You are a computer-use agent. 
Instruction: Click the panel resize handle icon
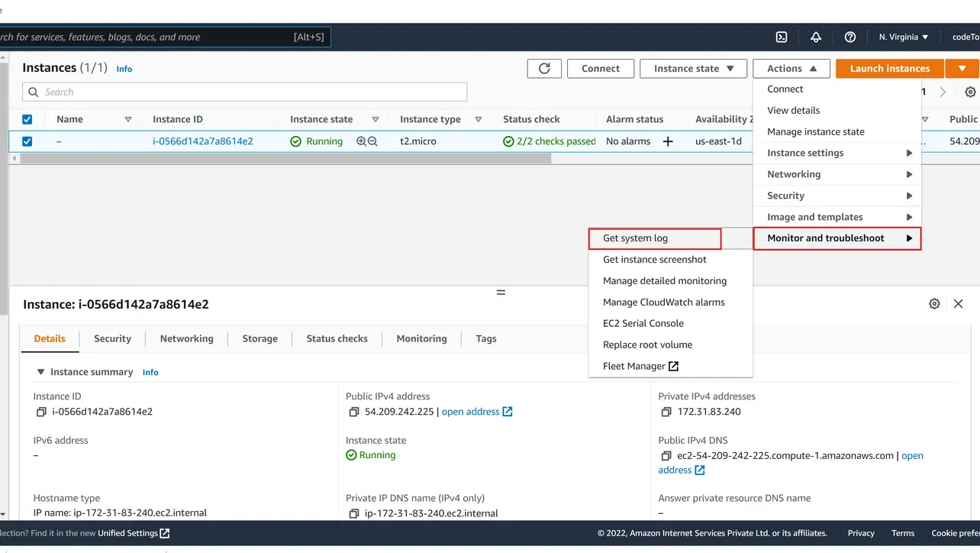501,293
